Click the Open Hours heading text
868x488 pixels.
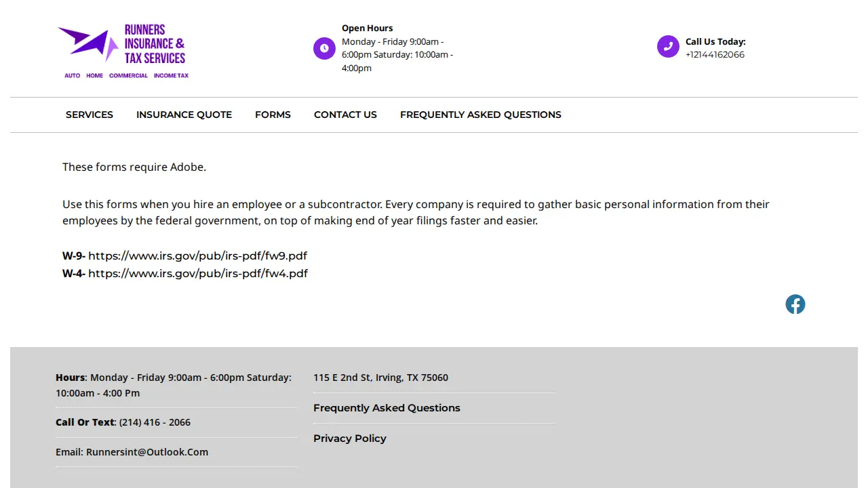pos(367,28)
